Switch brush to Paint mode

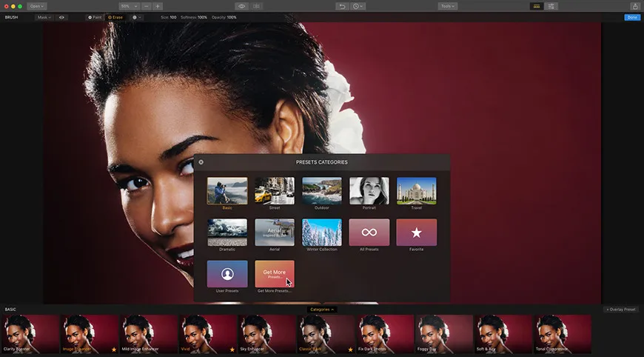[95, 17]
